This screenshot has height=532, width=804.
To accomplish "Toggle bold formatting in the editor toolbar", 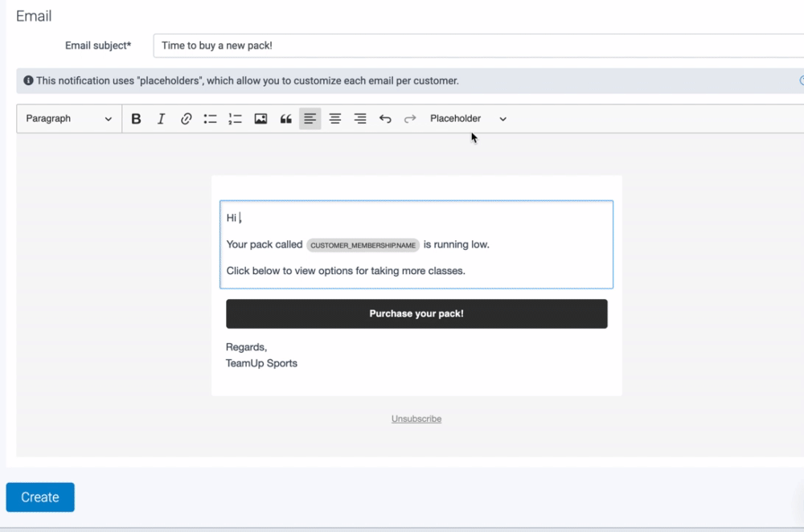I will [136, 119].
